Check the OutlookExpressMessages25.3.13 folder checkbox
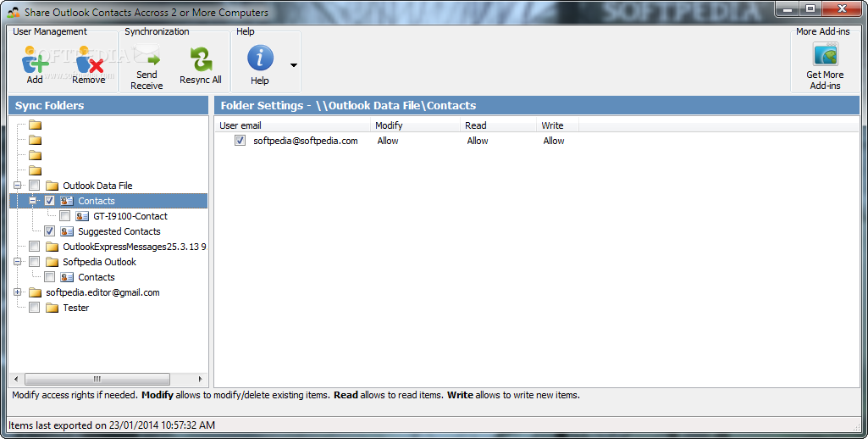The image size is (868, 439). click(x=35, y=246)
